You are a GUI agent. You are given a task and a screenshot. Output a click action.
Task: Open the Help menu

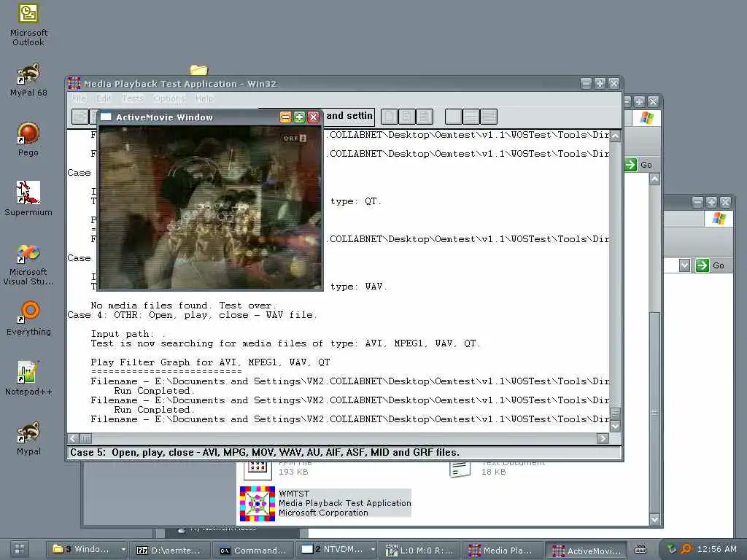pos(204,98)
